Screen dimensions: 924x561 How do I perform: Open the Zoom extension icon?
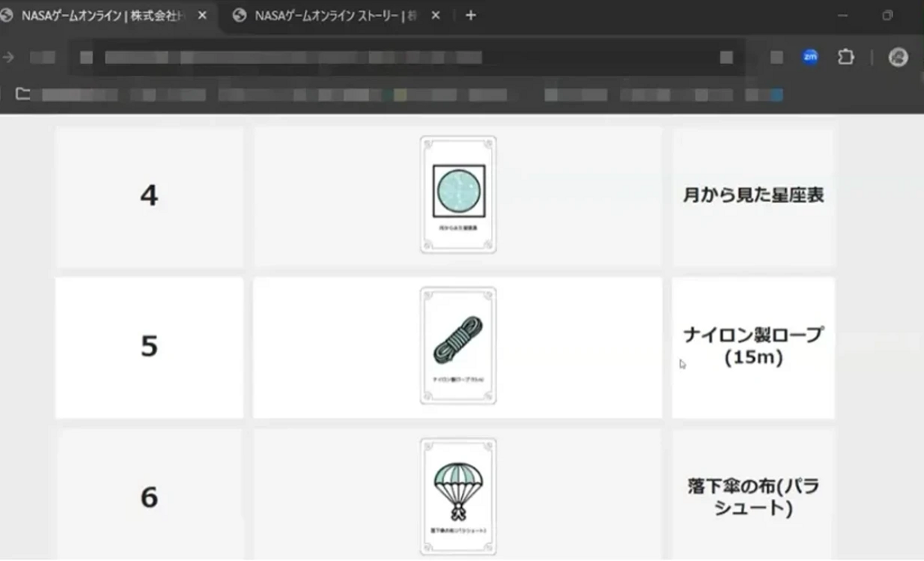click(810, 57)
